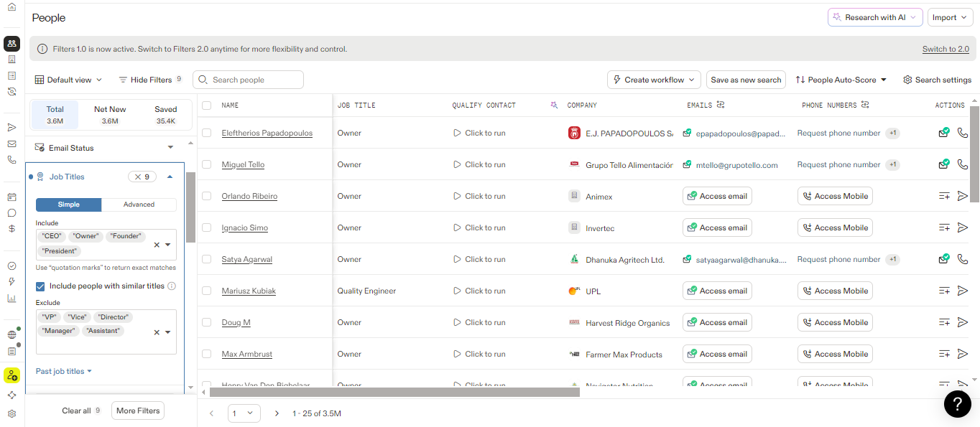
Task: Toggle Include people with similar titles checkbox
Action: pyautogui.click(x=41, y=286)
